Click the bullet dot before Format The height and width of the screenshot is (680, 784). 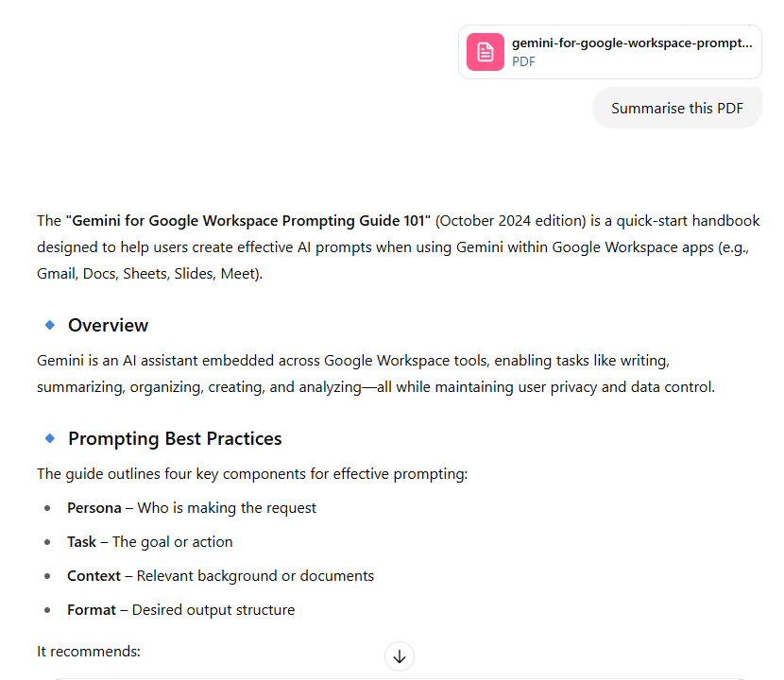(x=48, y=610)
